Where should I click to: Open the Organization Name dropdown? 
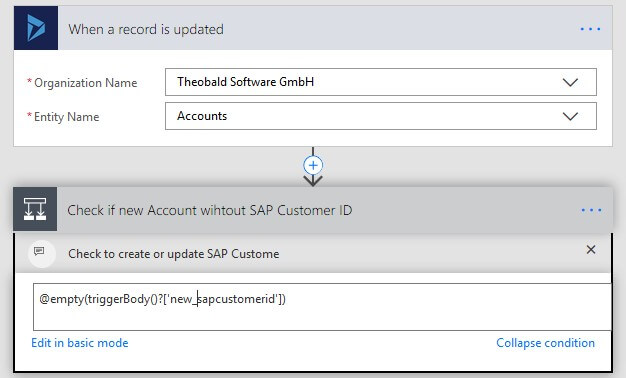381,82
